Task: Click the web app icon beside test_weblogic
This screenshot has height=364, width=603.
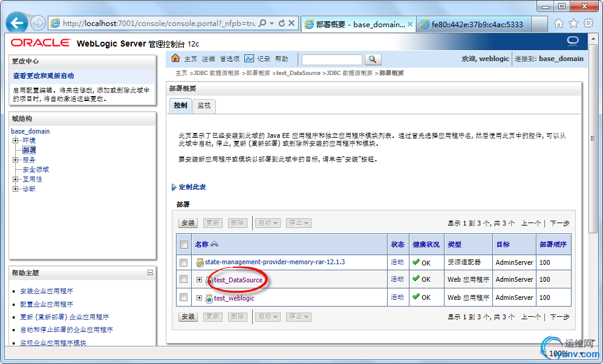Action: point(209,299)
